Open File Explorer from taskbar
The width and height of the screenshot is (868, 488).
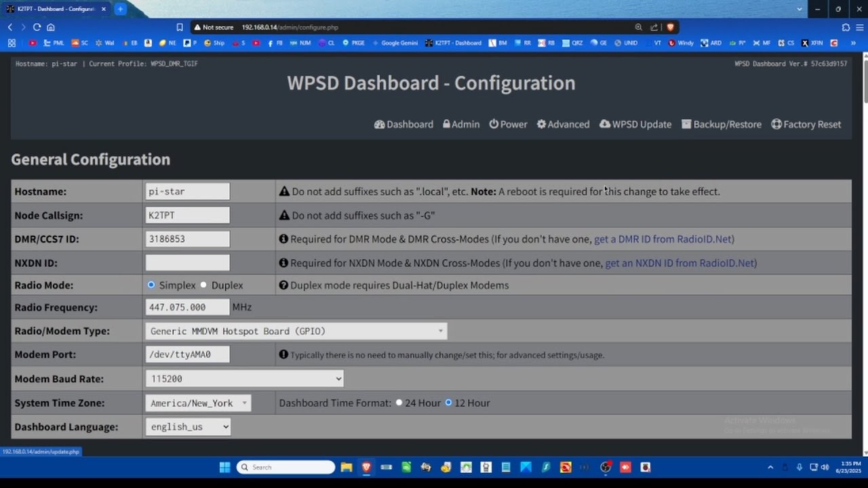(x=347, y=467)
